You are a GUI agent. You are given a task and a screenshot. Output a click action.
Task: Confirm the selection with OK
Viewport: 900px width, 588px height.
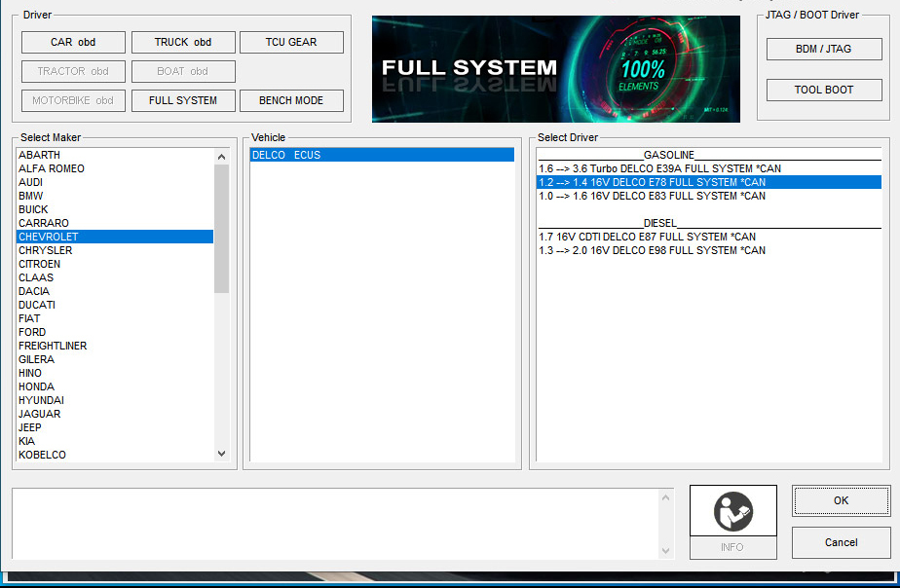pyautogui.click(x=841, y=500)
